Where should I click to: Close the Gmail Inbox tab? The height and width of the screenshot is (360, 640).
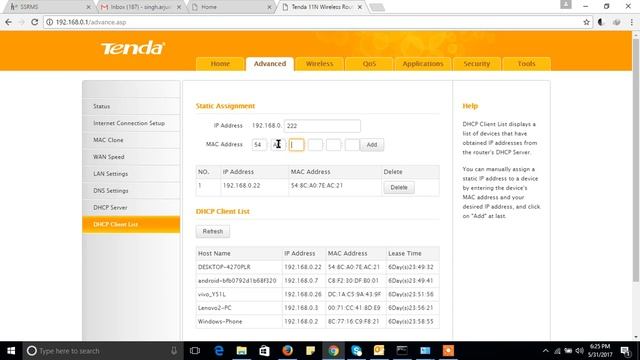tap(179, 7)
